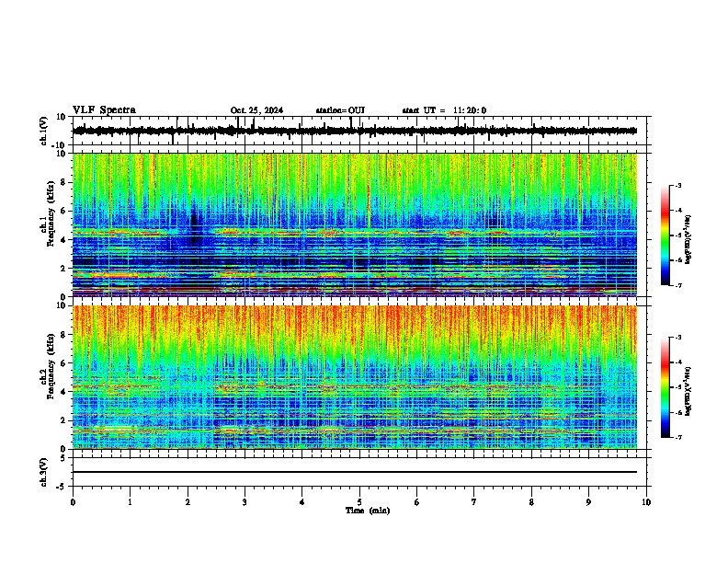This screenshot has width=728, height=563.
Task: Click time axis tick label "1"
Action: click(130, 502)
